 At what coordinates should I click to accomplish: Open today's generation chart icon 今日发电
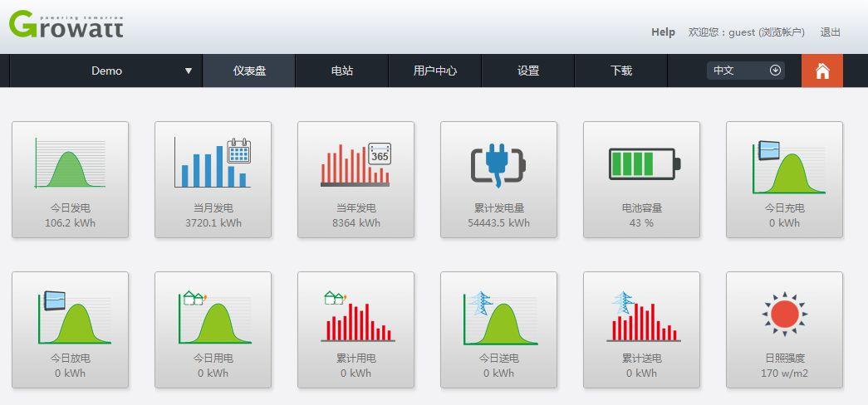pos(71,163)
